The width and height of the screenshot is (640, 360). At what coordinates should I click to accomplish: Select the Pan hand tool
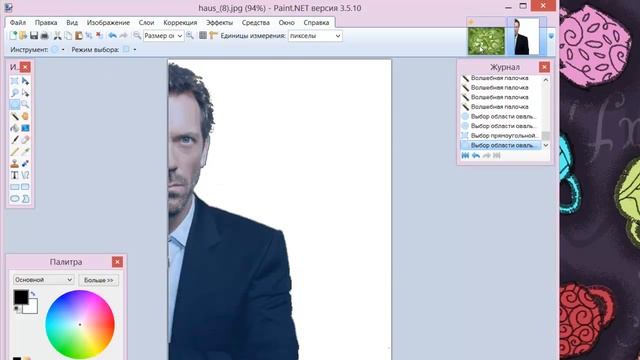(x=25, y=116)
